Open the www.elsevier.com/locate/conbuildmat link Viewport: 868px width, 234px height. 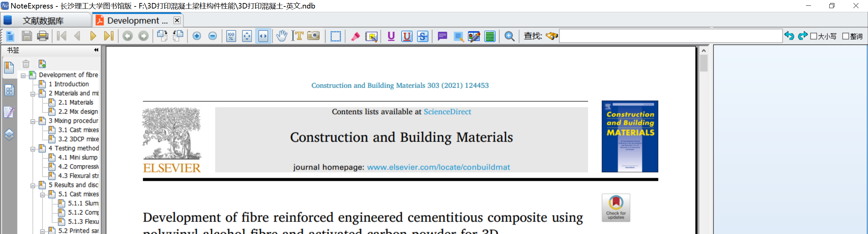click(x=438, y=167)
